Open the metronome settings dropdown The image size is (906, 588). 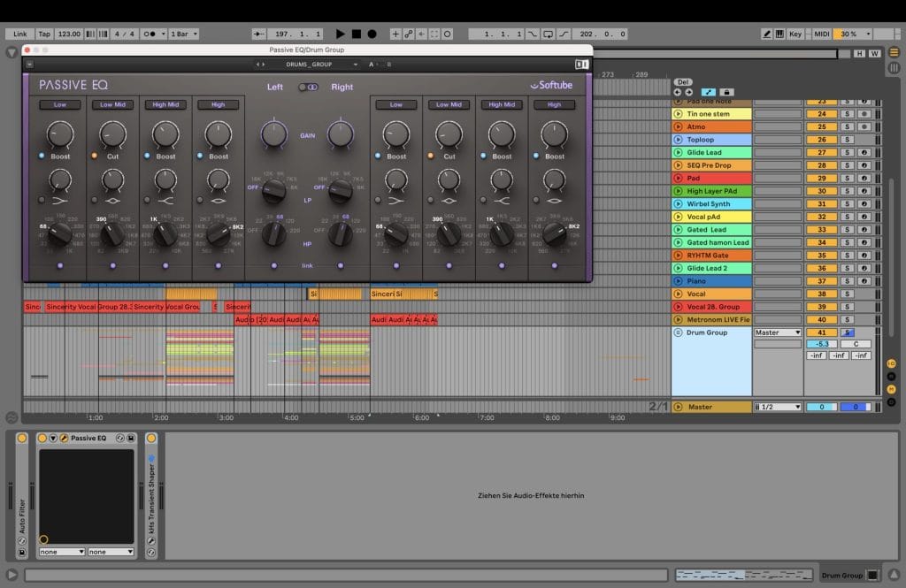tap(163, 34)
